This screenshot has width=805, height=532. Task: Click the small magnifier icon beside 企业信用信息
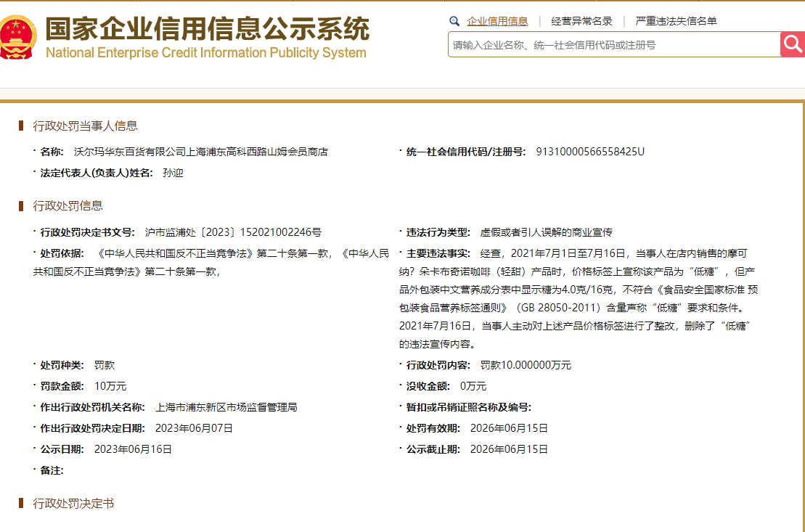(454, 22)
